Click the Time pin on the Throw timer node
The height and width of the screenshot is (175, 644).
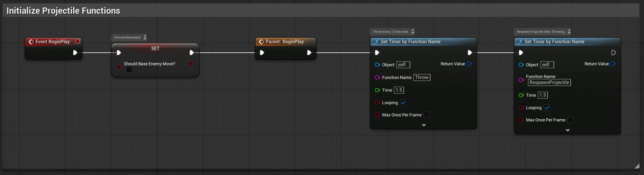click(377, 90)
